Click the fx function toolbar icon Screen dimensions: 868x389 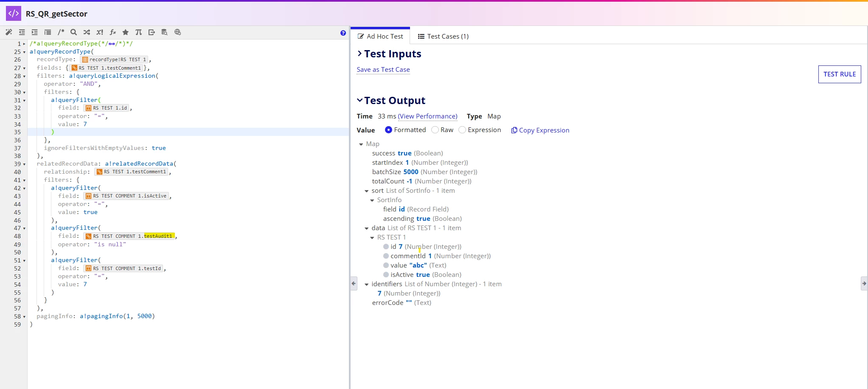tap(112, 32)
